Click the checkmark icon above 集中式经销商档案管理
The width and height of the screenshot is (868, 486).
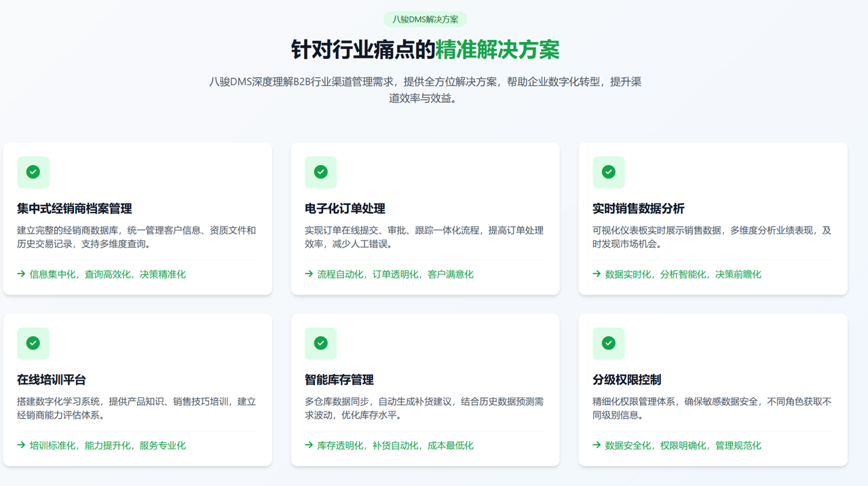pyautogui.click(x=33, y=172)
